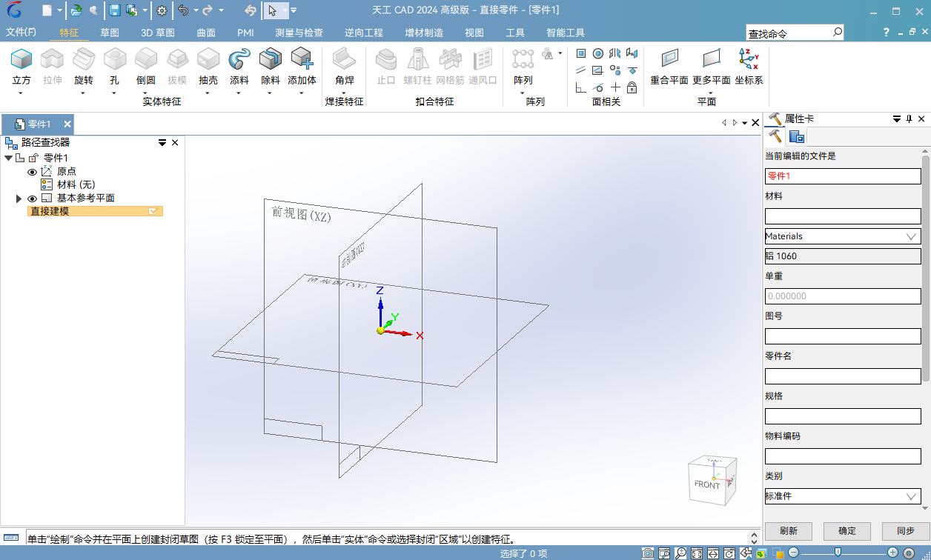Activate the Select arrow cursor tool
931x560 pixels.
273,10
